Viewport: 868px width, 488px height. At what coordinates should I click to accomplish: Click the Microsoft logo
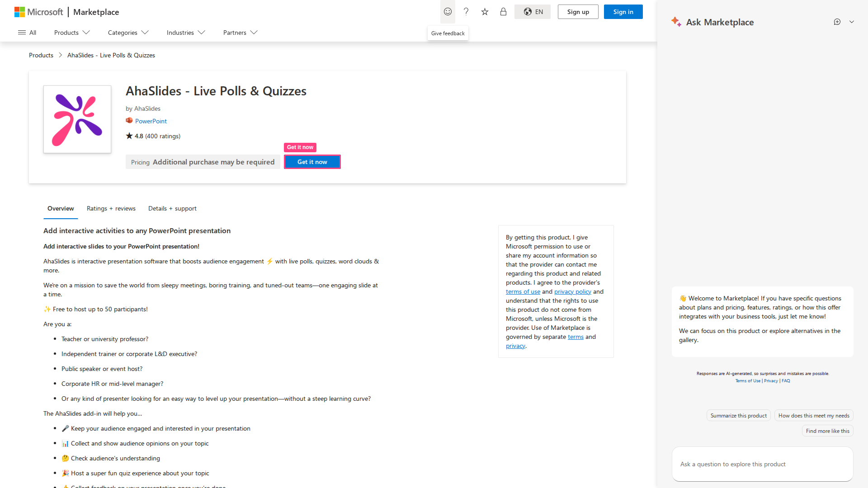[x=39, y=12]
